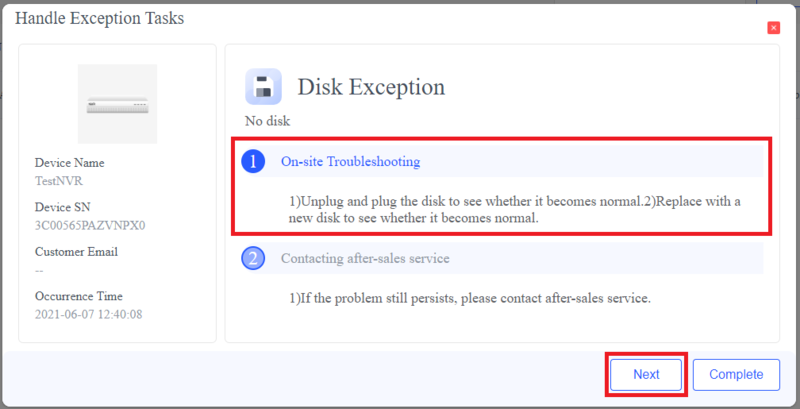800x409 pixels.
Task: Click the step 1 numbered circle
Action: point(254,161)
